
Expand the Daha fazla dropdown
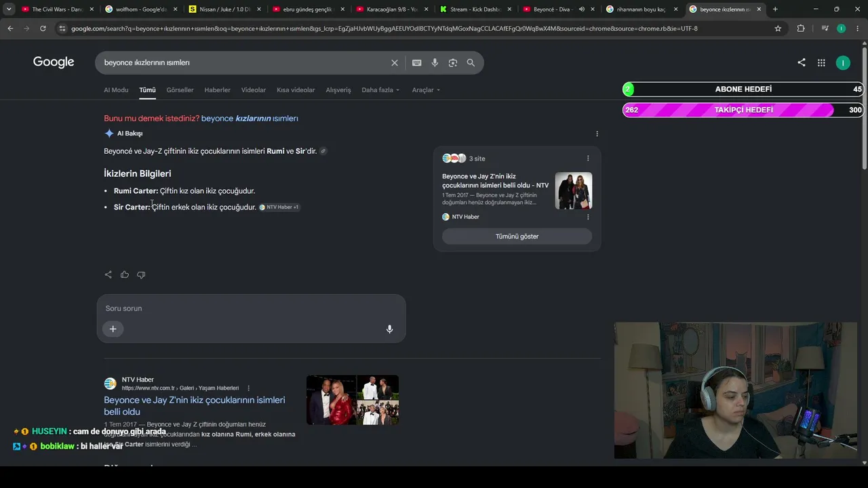[x=380, y=90]
